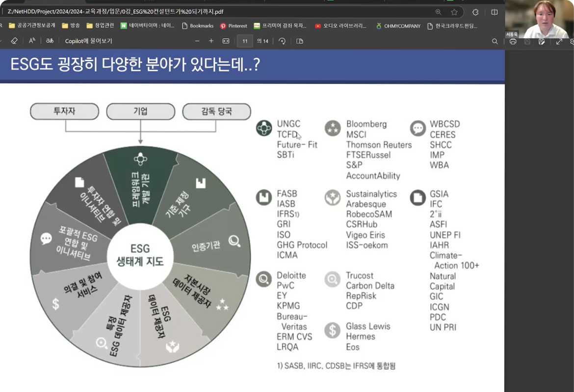Save the PDF as a new file
The width and height of the screenshot is (574, 392).
pos(542,41)
